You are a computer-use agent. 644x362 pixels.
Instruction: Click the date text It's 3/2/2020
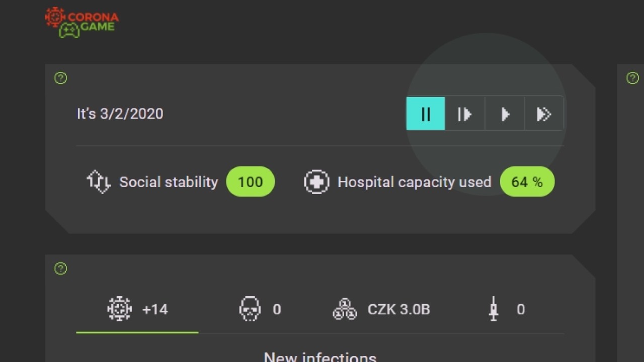[x=120, y=114]
